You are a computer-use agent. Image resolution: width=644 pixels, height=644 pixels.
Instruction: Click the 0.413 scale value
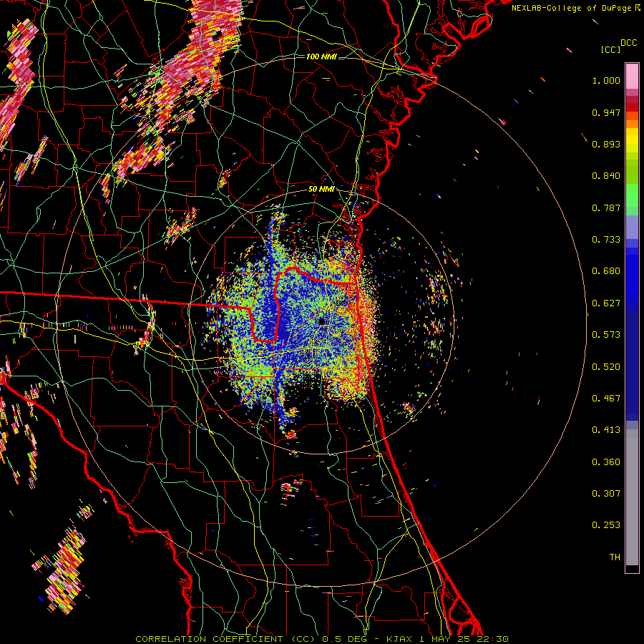coord(606,430)
